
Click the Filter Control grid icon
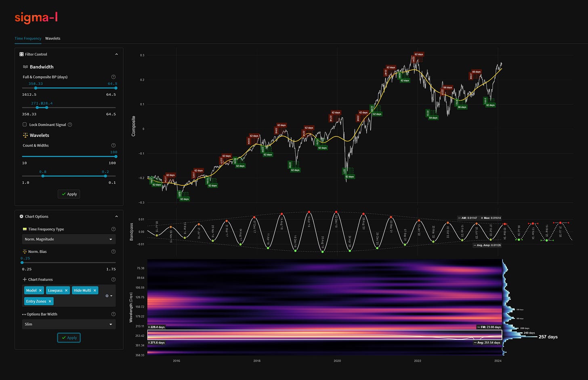tap(21, 54)
